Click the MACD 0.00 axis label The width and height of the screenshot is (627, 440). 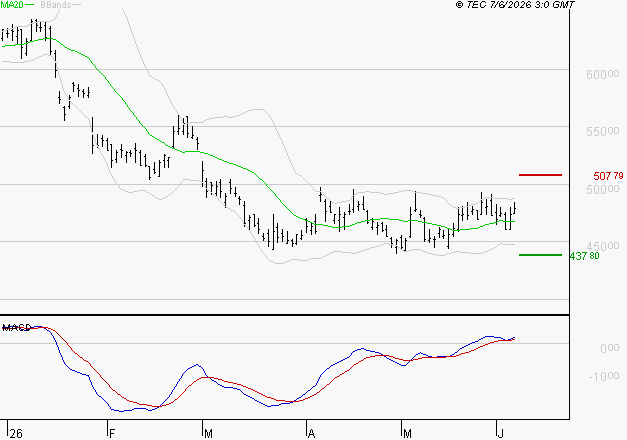(x=609, y=348)
